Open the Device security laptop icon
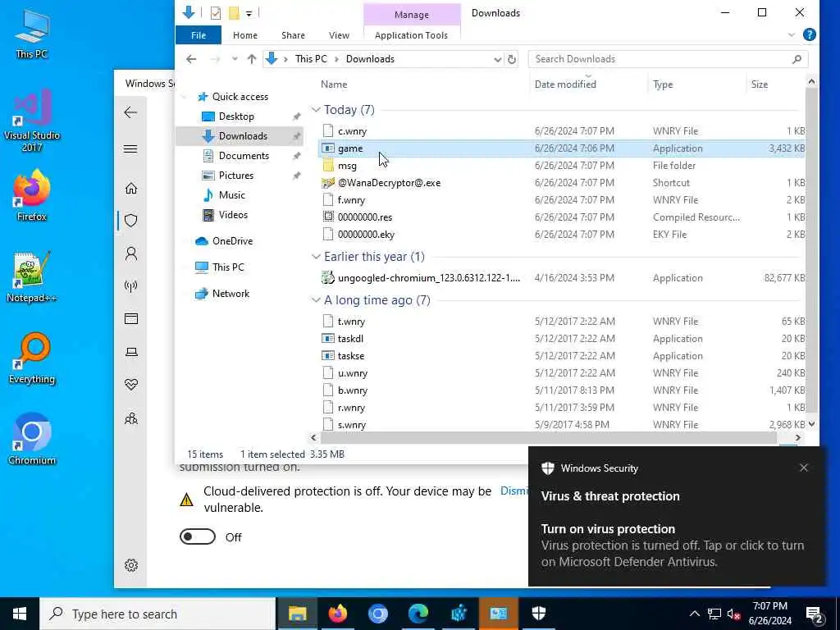Screen dimensions: 840x630 point(130,352)
